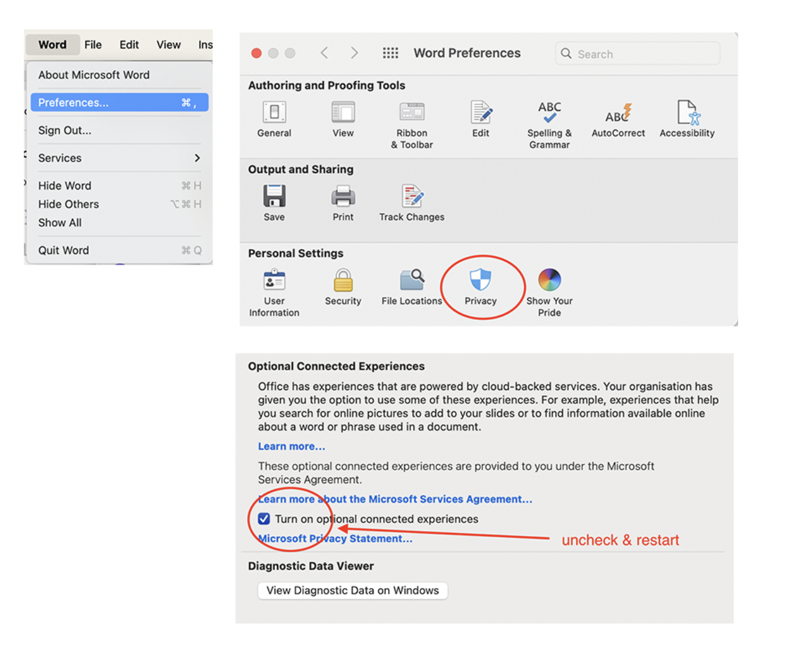This screenshot has height=672, width=791.
Task: Click View Diagnostic Data on Windows button
Action: 352,591
